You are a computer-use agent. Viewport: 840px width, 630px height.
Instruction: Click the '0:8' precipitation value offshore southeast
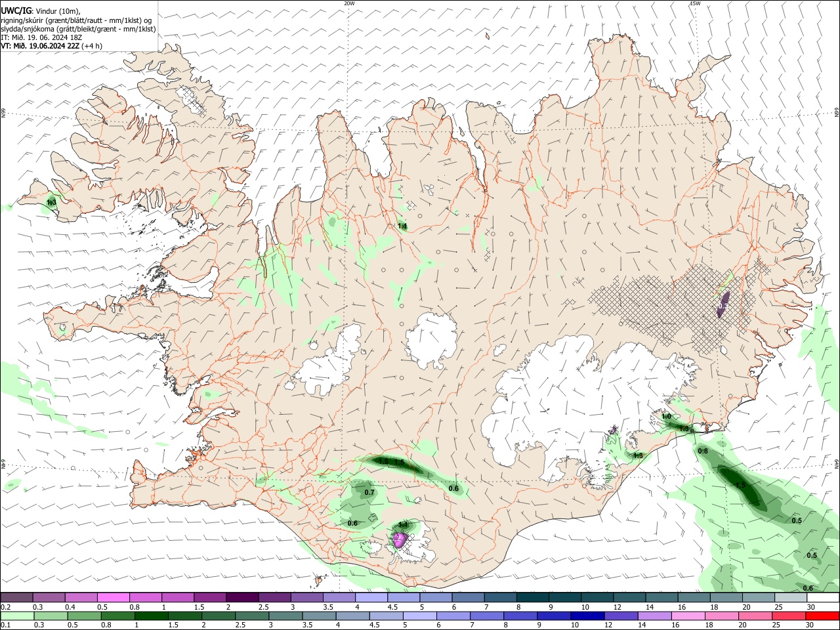click(703, 451)
